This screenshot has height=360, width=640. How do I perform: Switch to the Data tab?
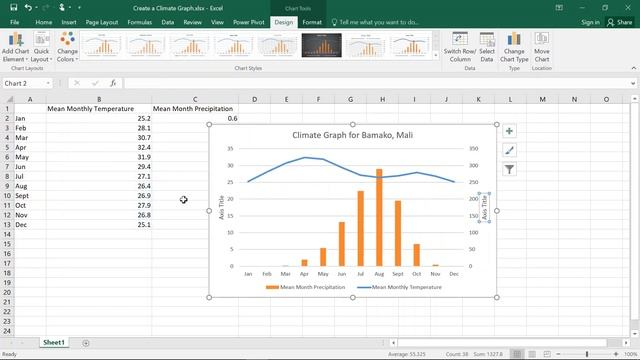pos(167,22)
